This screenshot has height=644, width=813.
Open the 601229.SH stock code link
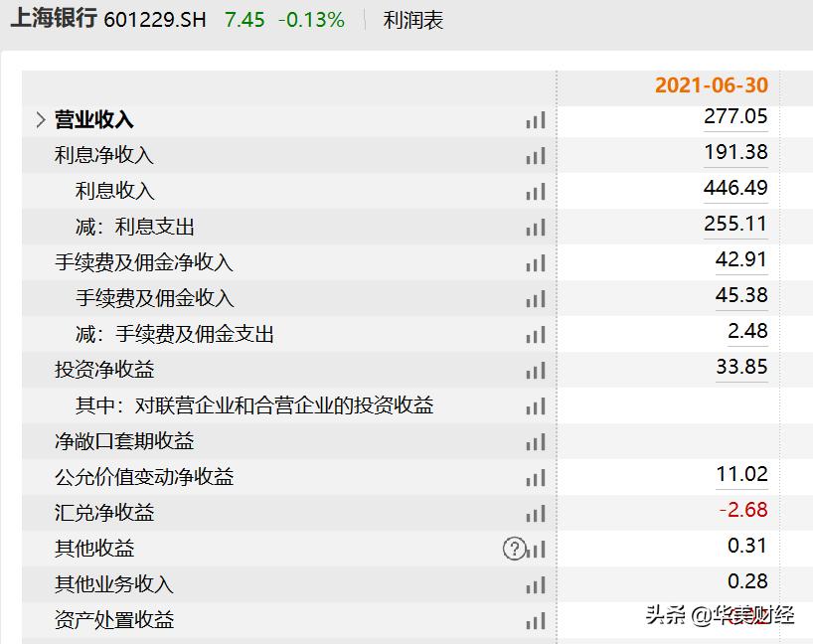click(x=154, y=19)
